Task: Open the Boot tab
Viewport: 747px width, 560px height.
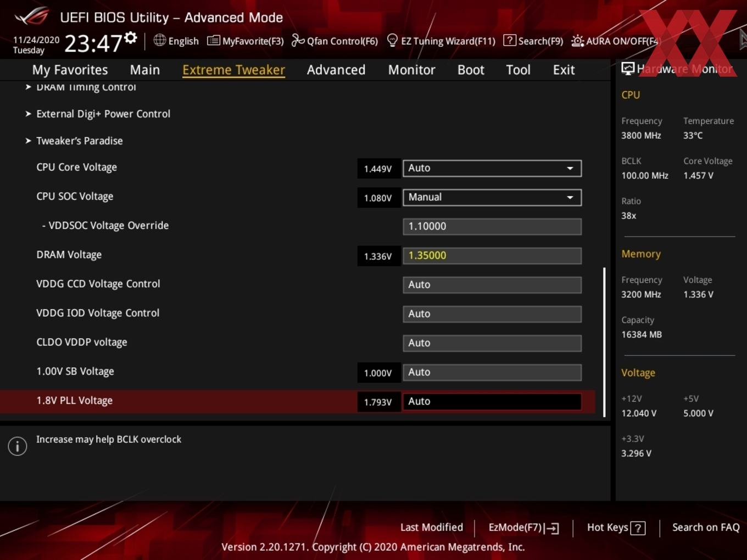Action: (471, 70)
